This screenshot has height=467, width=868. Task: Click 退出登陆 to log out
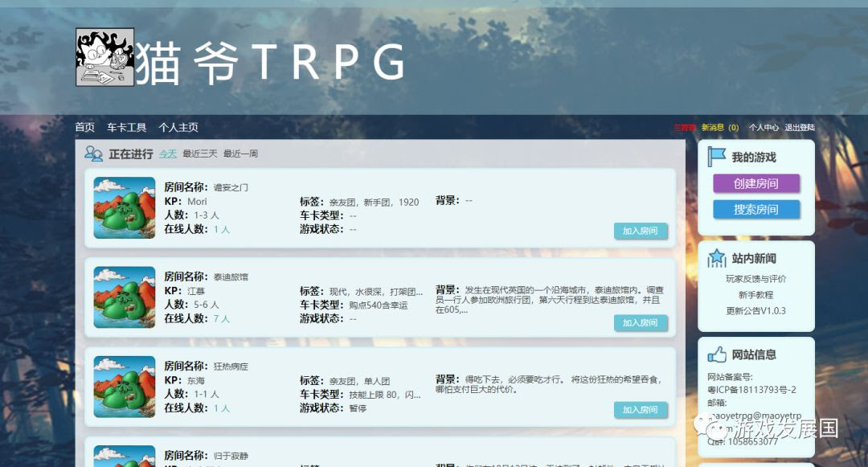pos(800,127)
